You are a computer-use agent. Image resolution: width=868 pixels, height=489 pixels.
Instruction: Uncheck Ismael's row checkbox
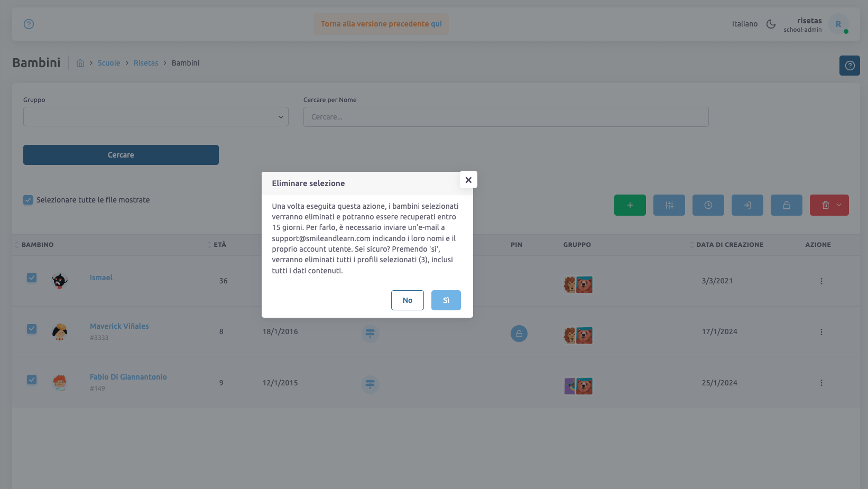tap(32, 278)
